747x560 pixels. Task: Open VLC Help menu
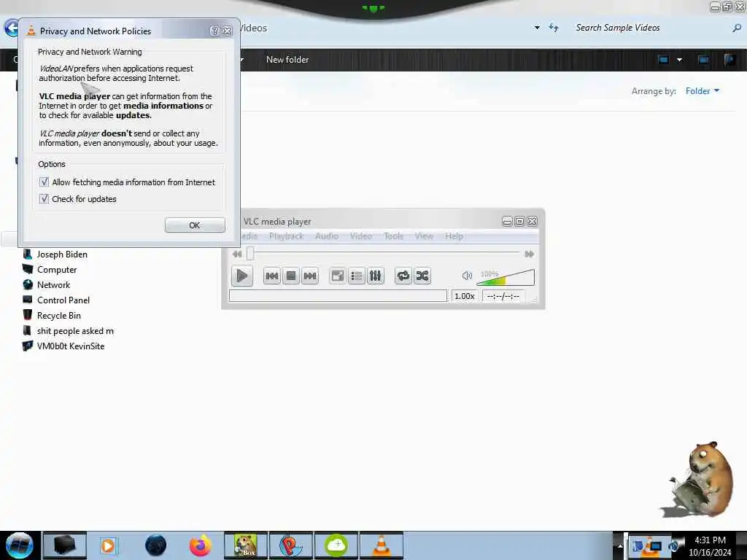(x=454, y=236)
